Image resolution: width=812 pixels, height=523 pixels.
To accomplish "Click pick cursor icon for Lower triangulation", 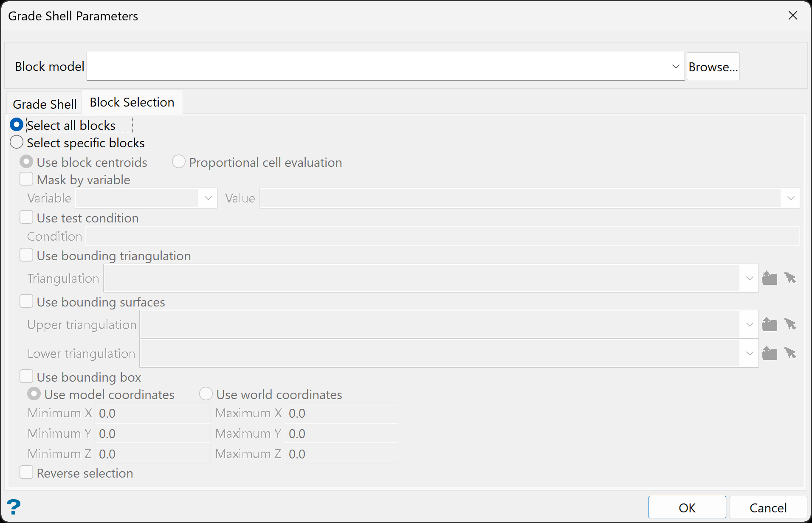I will tap(790, 354).
